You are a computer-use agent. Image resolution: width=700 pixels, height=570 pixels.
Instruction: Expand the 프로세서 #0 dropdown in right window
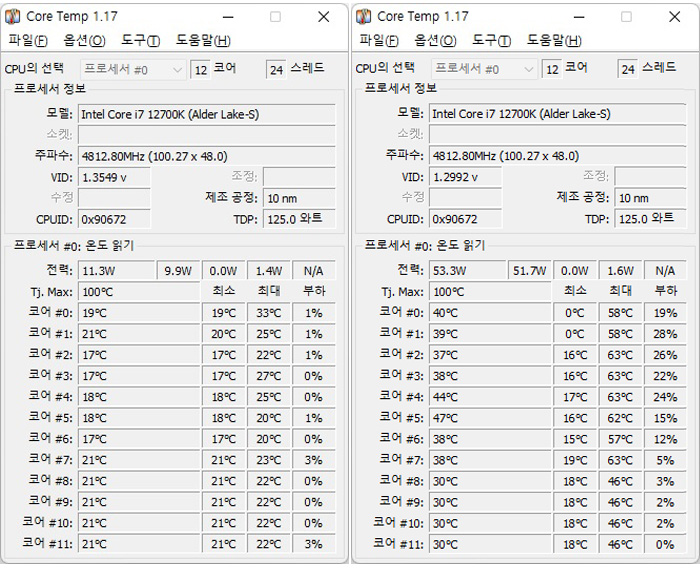pos(484,69)
